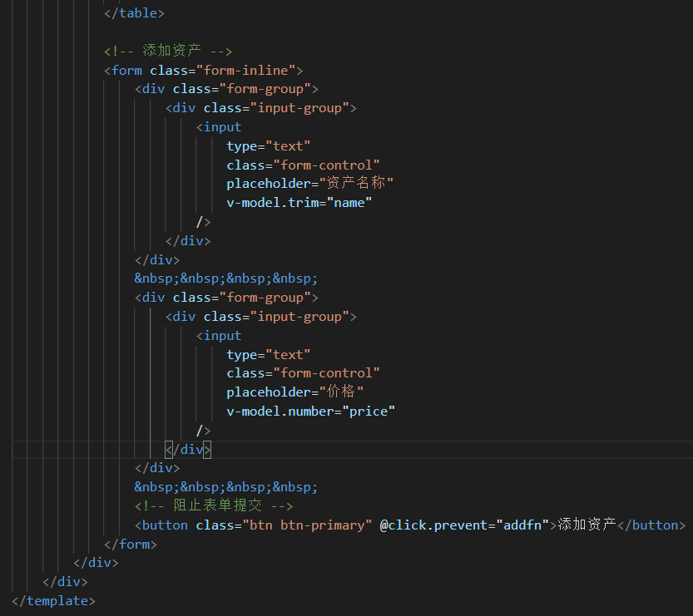Select the "price" binding value
This screenshot has height=616, width=693.
point(369,411)
